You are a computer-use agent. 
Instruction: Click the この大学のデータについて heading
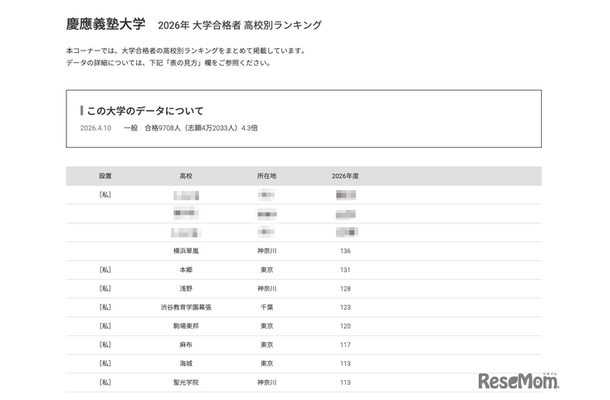point(145,111)
